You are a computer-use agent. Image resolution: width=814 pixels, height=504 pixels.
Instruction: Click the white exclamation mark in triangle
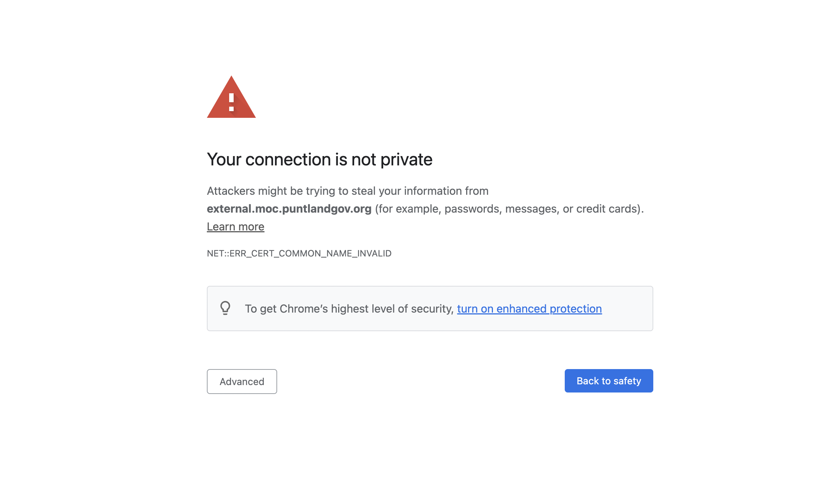pyautogui.click(x=231, y=102)
